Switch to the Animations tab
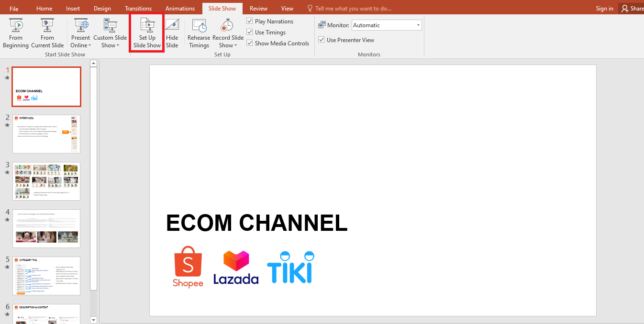Viewport: 644px width, 324px height. [180, 8]
